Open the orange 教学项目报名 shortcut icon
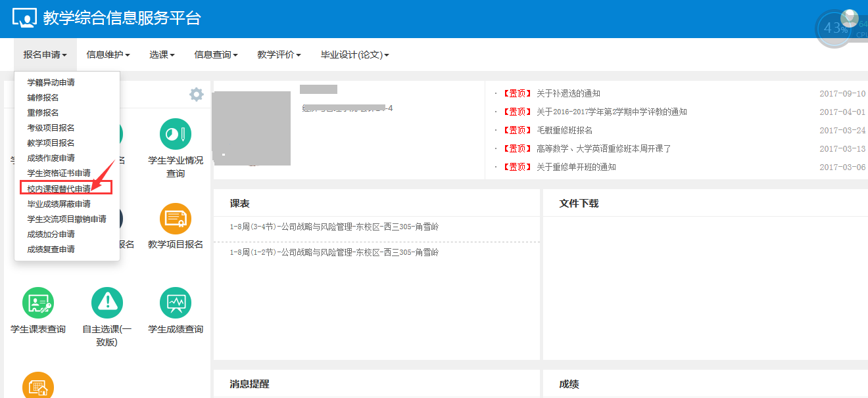The image size is (868, 398). [176, 219]
